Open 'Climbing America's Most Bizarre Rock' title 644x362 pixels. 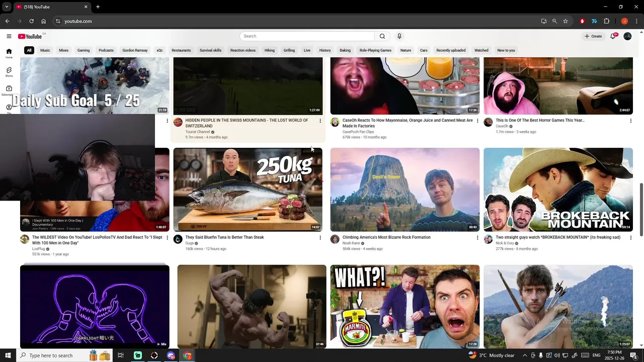[x=386, y=237]
